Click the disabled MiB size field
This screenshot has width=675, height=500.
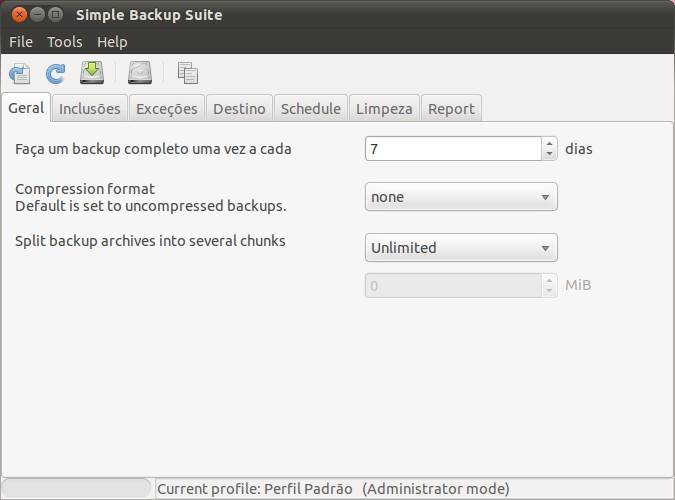[453, 286]
